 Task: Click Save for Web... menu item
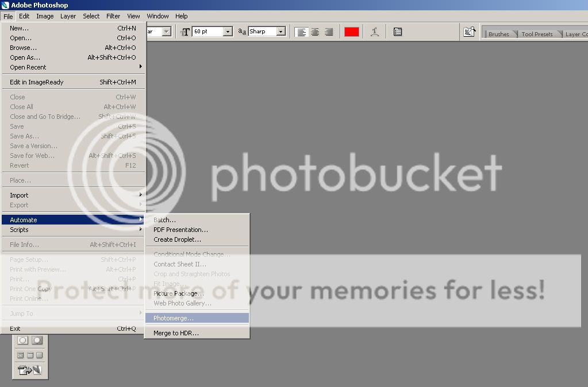coord(74,156)
